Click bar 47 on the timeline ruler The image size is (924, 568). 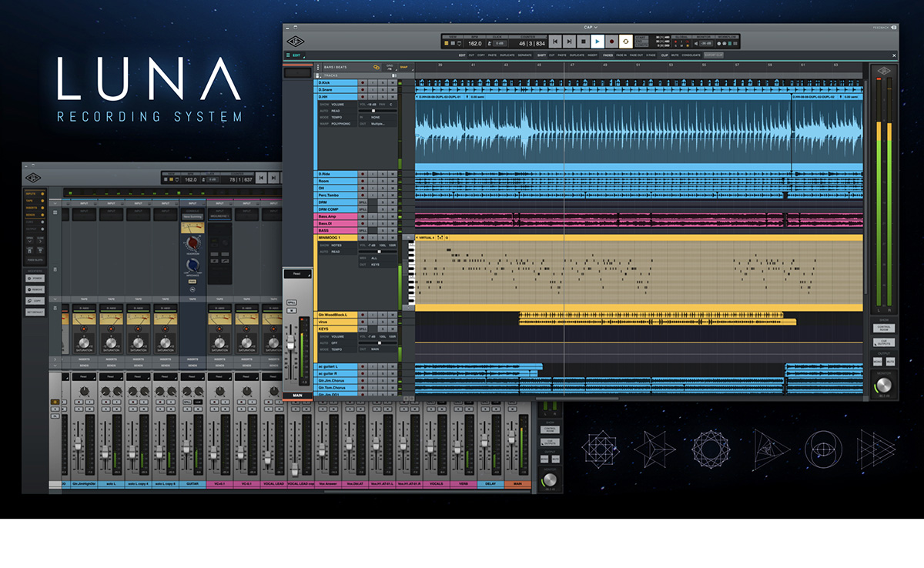pos(572,65)
